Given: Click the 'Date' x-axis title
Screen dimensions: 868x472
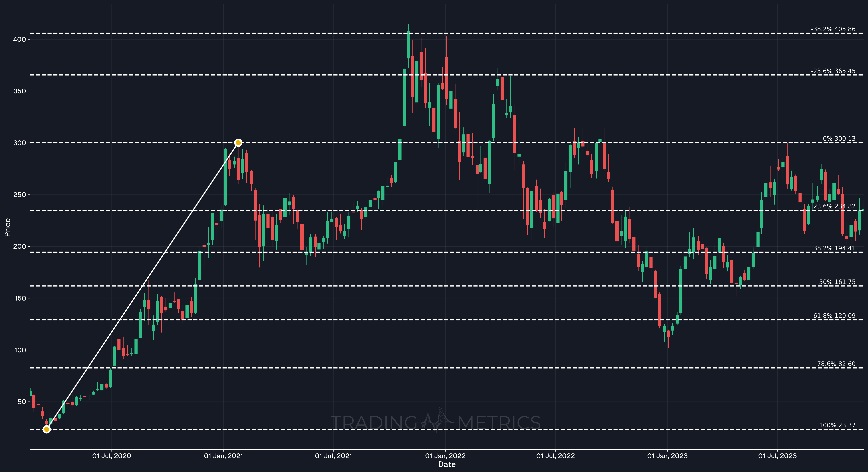Looking at the screenshot, I should (x=447, y=465).
